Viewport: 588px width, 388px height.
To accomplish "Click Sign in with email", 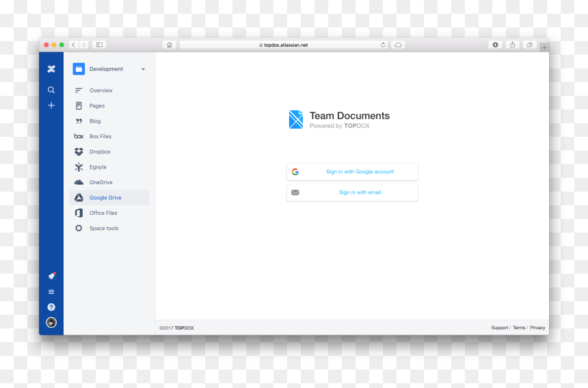I will pos(353,192).
